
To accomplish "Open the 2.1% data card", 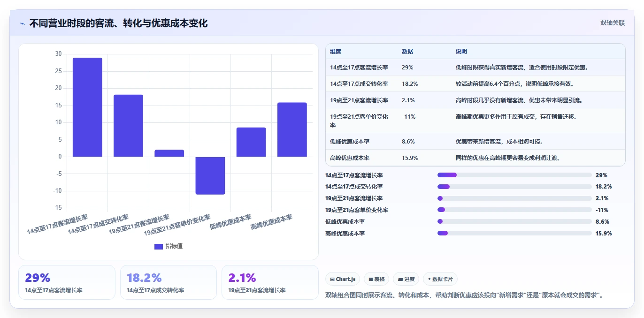I will [x=270, y=282].
